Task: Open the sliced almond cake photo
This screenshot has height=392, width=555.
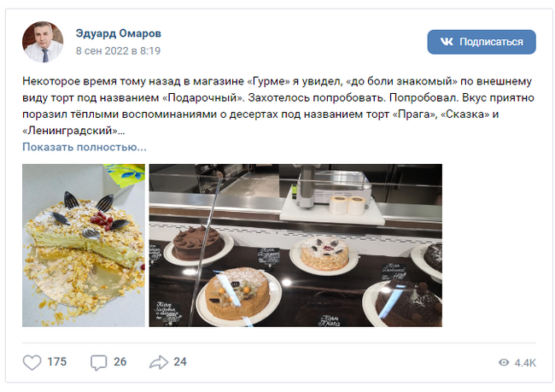Action: (84, 245)
